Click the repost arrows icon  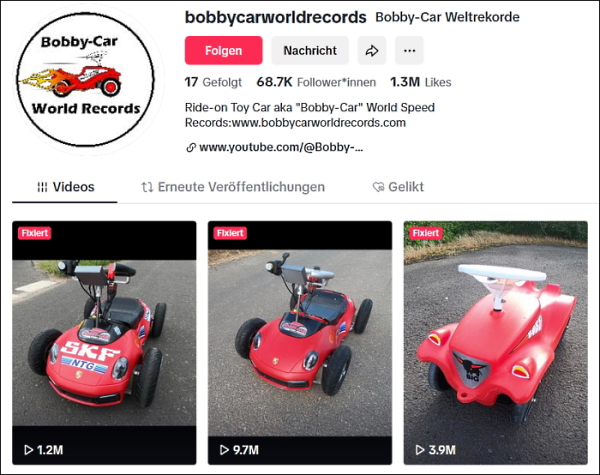coord(147,187)
